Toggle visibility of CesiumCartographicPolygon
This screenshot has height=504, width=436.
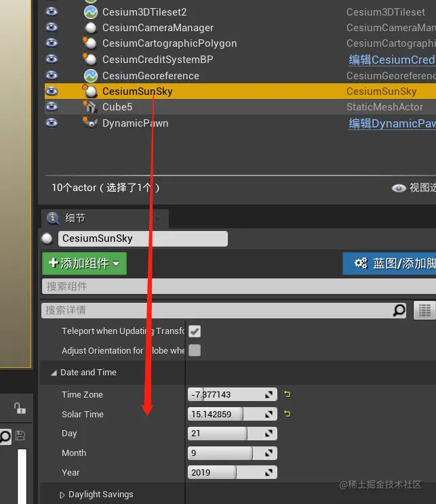click(52, 43)
